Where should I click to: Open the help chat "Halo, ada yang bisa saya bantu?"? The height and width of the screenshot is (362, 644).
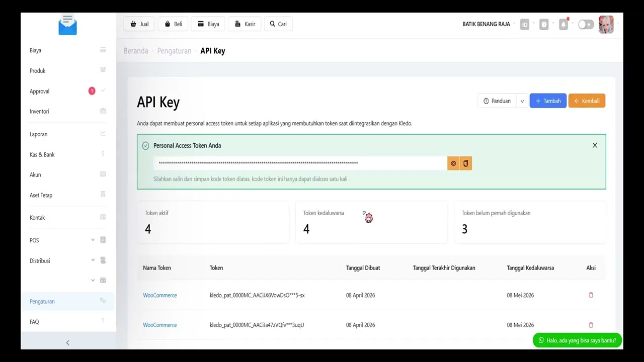[578, 340]
